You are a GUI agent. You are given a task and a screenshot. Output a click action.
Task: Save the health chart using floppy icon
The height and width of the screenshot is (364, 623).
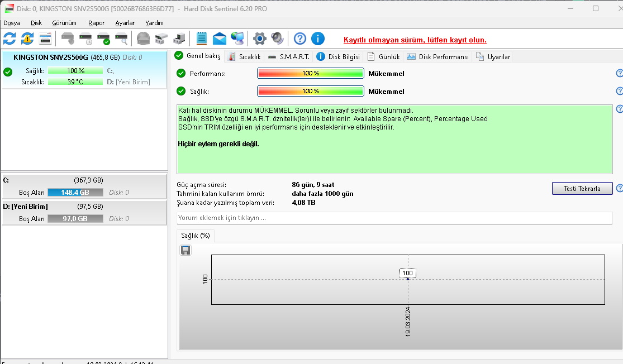click(186, 250)
